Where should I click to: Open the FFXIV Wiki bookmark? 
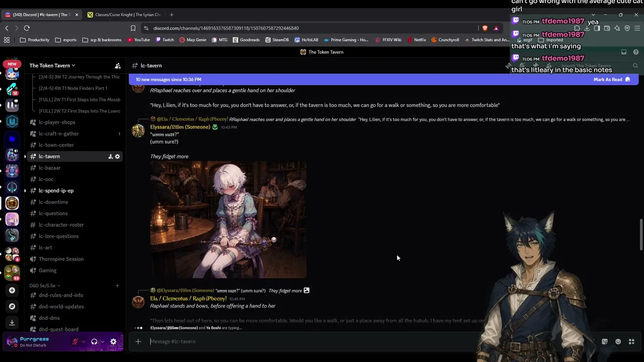click(388, 40)
